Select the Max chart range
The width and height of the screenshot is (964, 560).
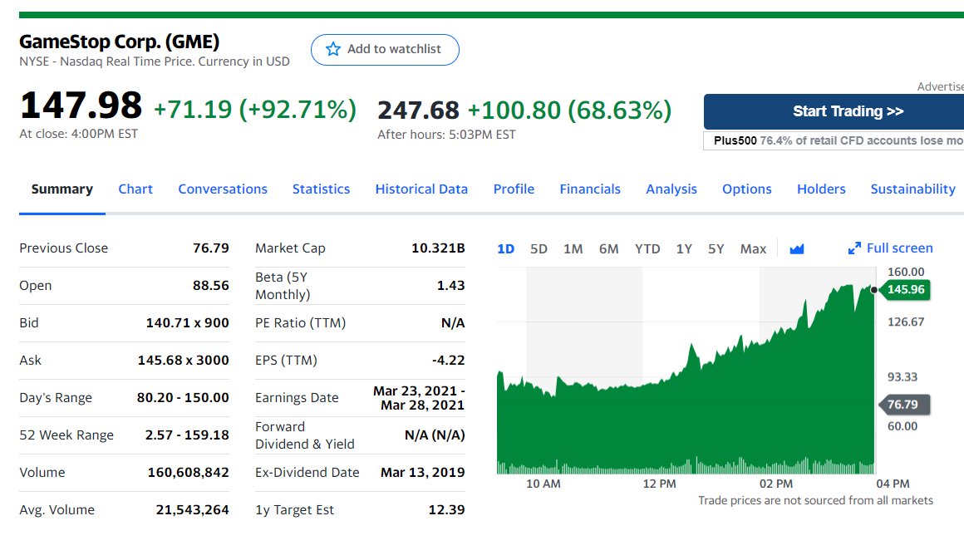[753, 249]
